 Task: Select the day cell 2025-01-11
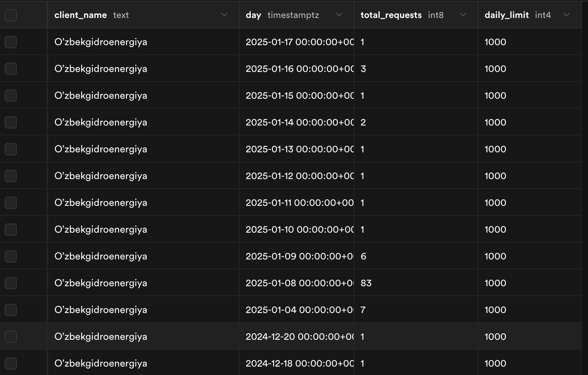297,202
